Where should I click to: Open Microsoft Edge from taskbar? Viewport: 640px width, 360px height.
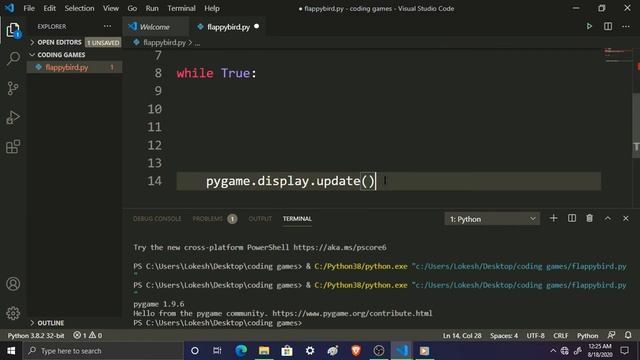click(241, 351)
